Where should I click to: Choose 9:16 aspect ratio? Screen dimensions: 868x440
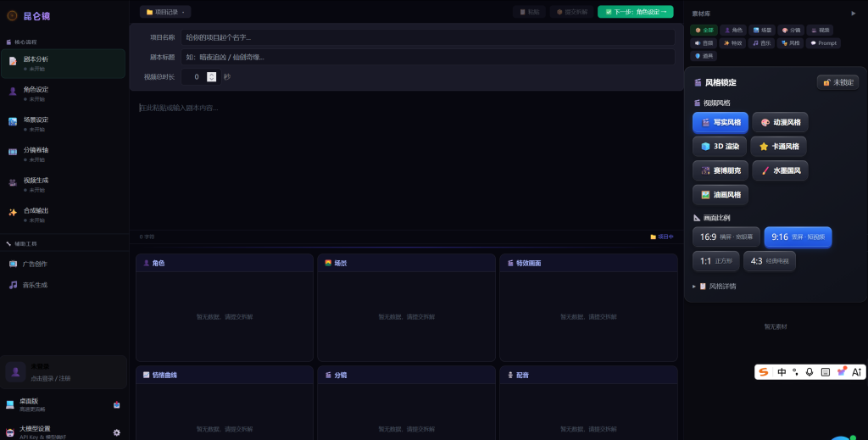pyautogui.click(x=798, y=237)
